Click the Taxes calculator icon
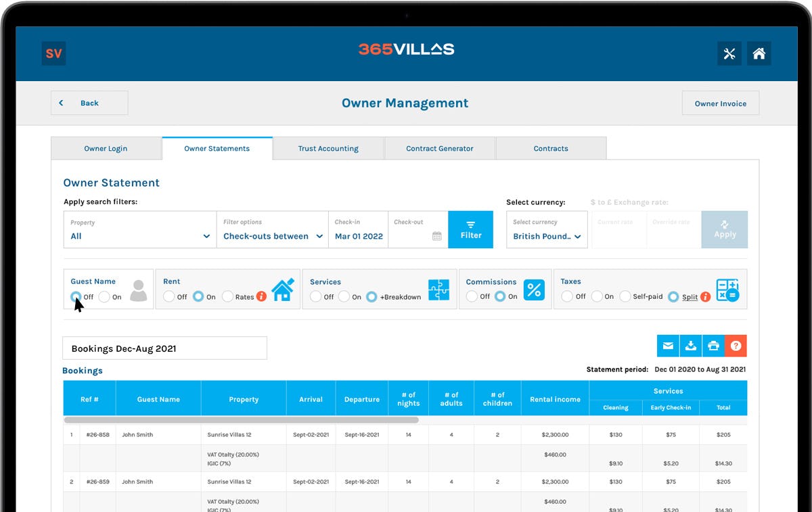This screenshot has height=512, width=812. tap(727, 290)
